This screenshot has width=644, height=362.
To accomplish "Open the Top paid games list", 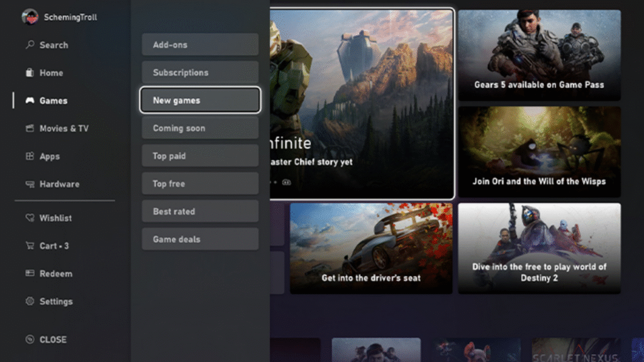I will (x=200, y=156).
